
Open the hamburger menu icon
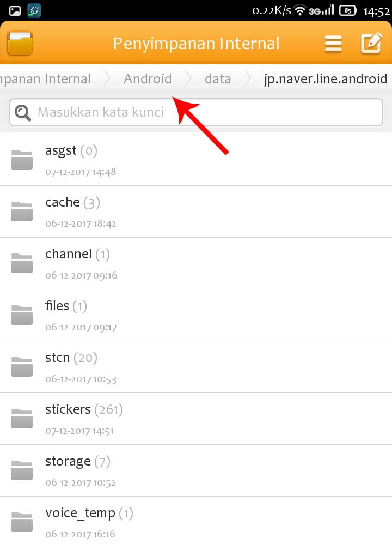click(333, 44)
